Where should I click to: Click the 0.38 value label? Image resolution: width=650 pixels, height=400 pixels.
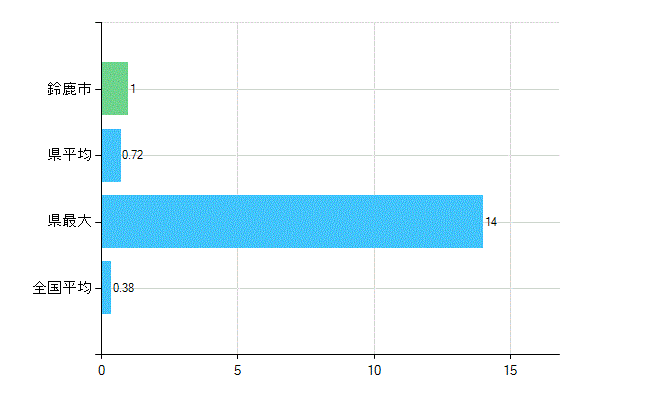(x=124, y=288)
